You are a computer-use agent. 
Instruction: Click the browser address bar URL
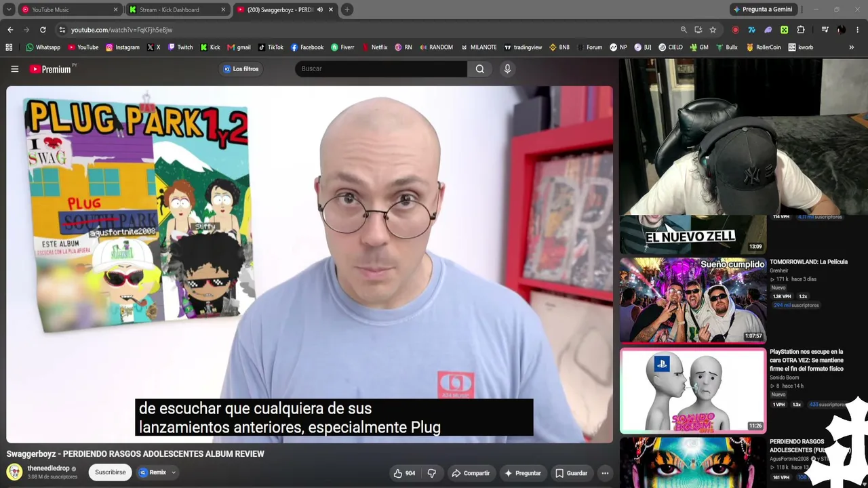[x=121, y=30]
